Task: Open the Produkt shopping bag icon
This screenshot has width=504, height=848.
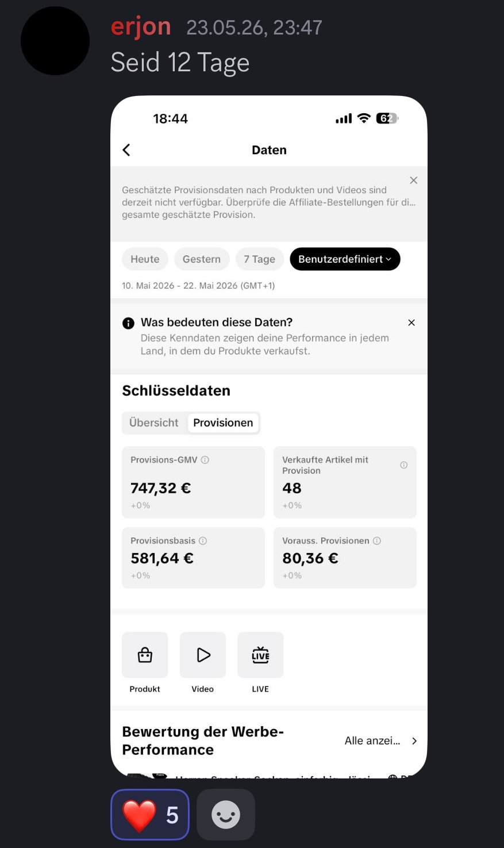Action: click(145, 655)
